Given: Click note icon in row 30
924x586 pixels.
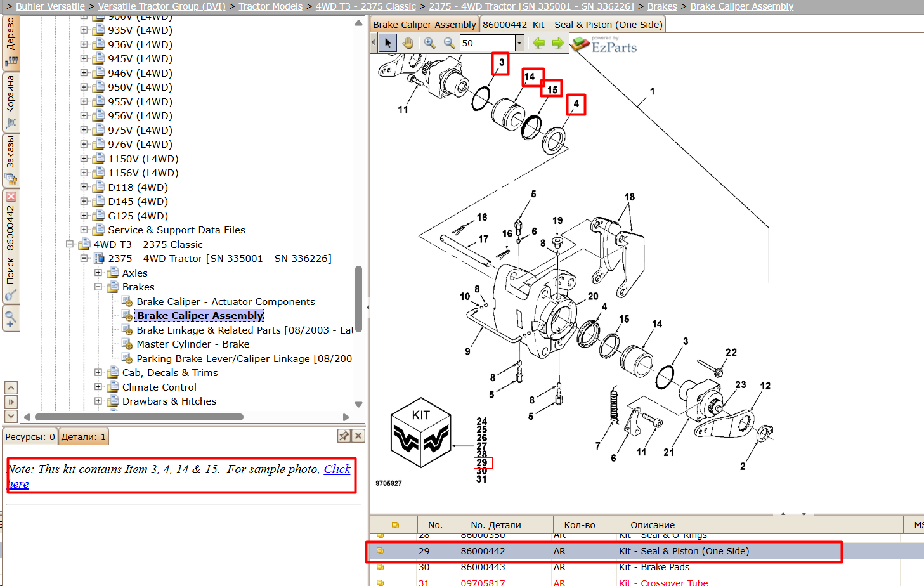Looking at the screenshot, I should tap(380, 567).
